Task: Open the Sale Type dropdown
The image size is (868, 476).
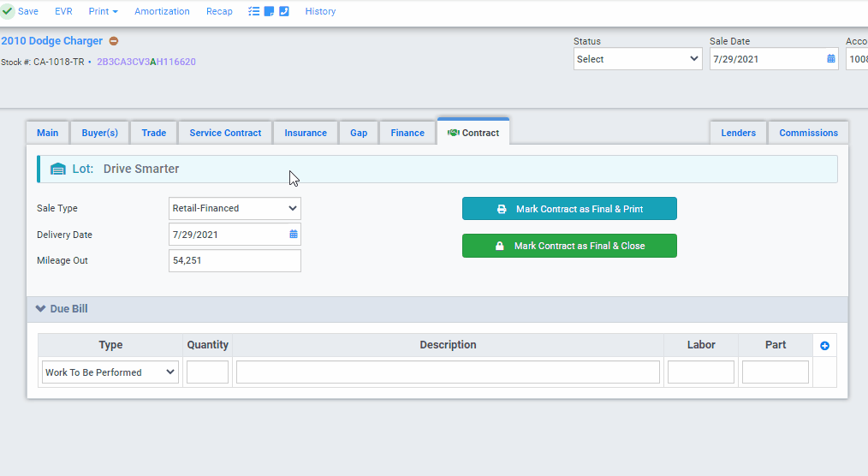Action: pyautogui.click(x=235, y=208)
